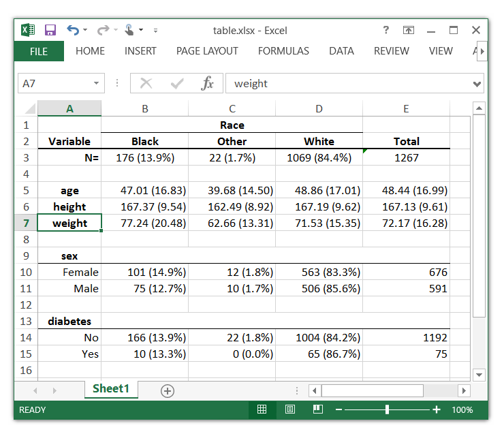
Task: Select cell 65 (86.7%)
Action: [x=319, y=354]
